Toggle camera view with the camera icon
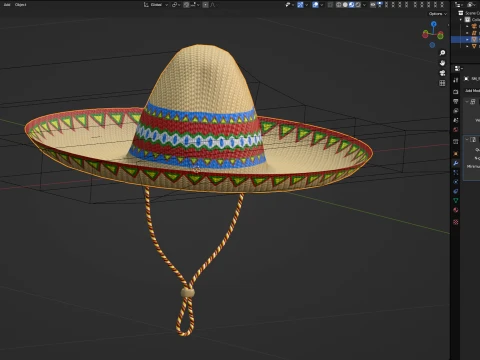 [442, 73]
